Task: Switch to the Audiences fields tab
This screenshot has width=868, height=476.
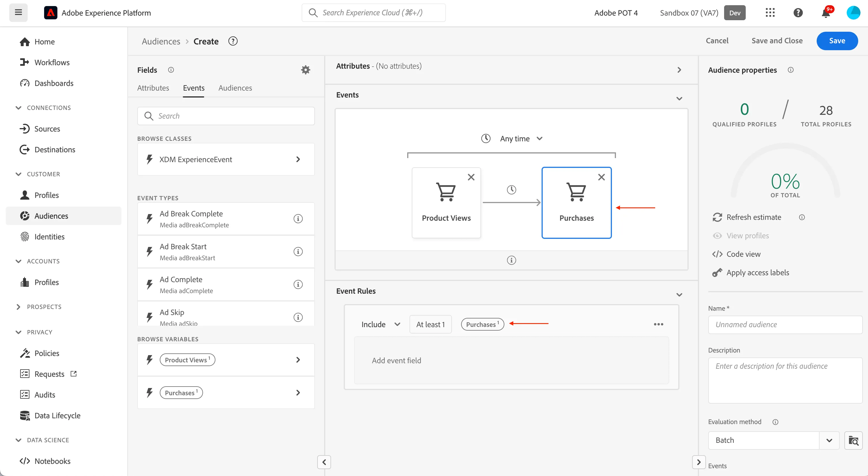Action: click(x=235, y=88)
